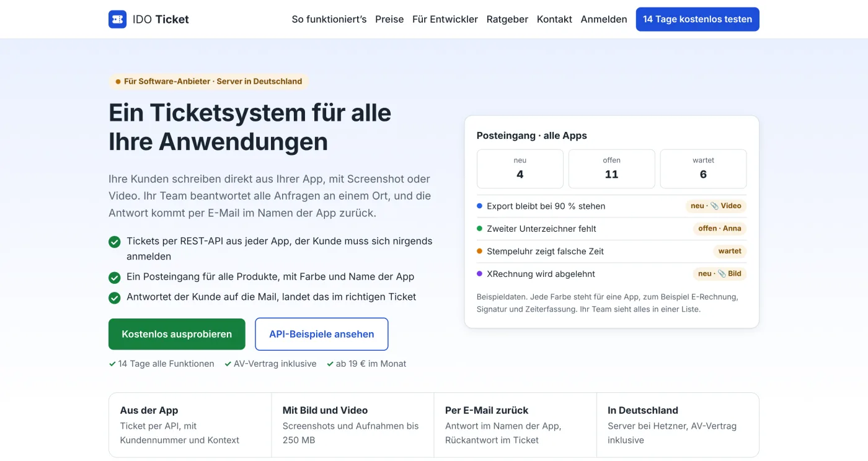Viewport: 868px width, 461px height.
Task: Open the Für Entwickler section
Action: [445, 19]
